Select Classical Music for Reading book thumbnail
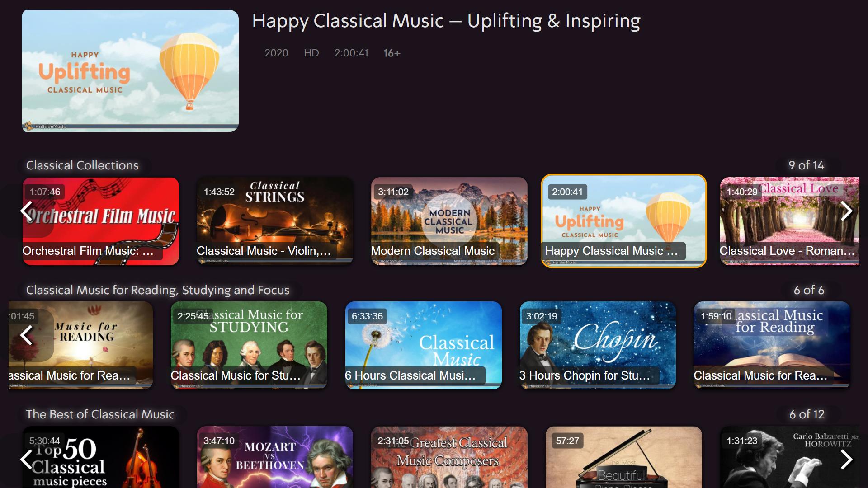This screenshot has width=868, height=488. [772, 345]
